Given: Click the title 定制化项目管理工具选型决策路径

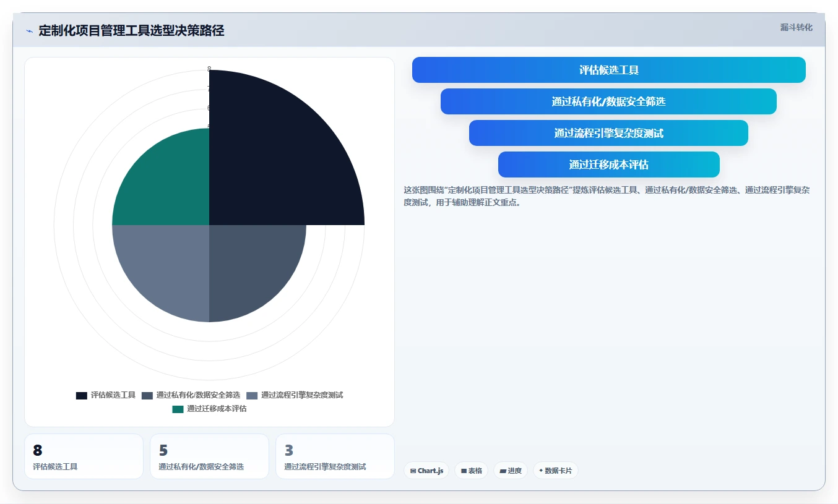Looking at the screenshot, I should 131,31.
